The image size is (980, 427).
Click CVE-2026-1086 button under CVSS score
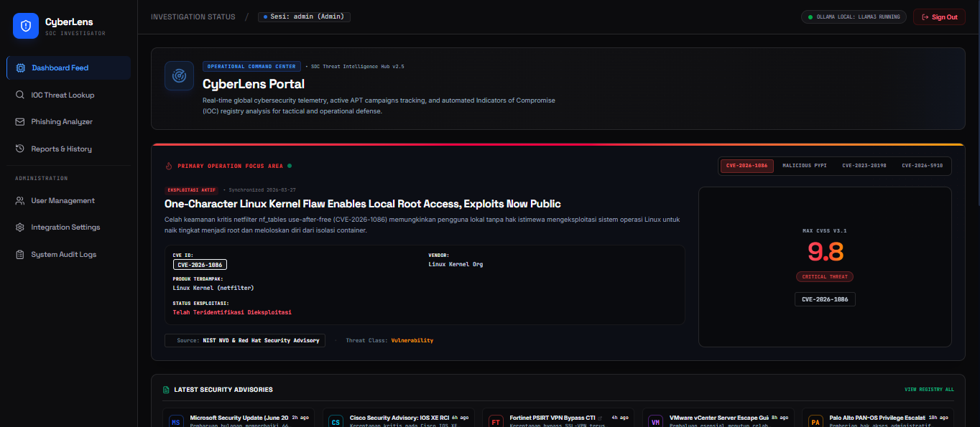tap(825, 299)
